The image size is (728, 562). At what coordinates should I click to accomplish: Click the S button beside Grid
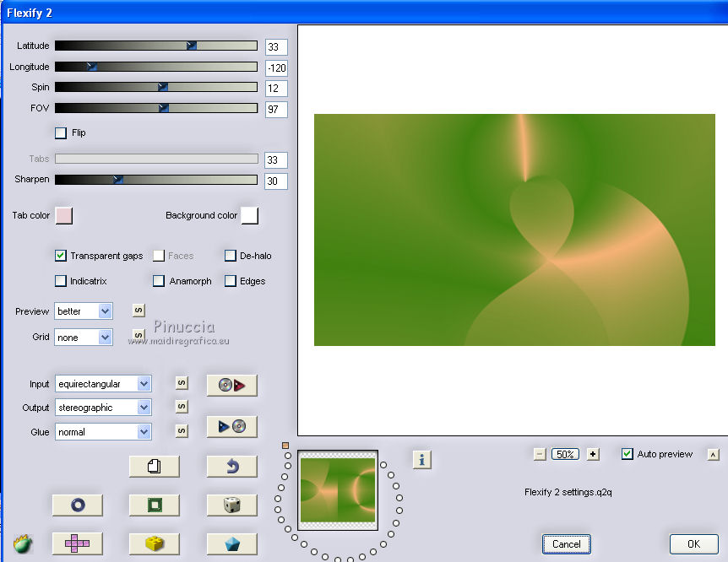coord(139,335)
